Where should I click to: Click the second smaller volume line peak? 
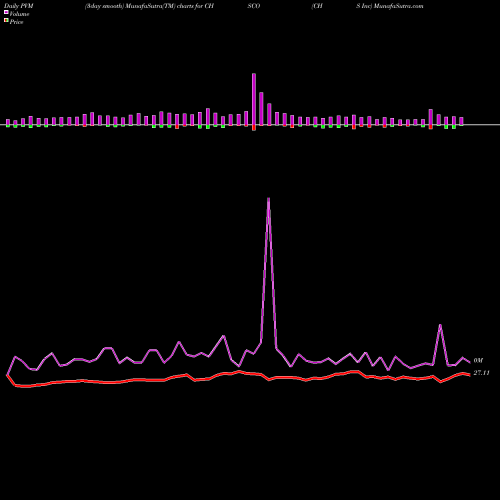(x=440, y=325)
